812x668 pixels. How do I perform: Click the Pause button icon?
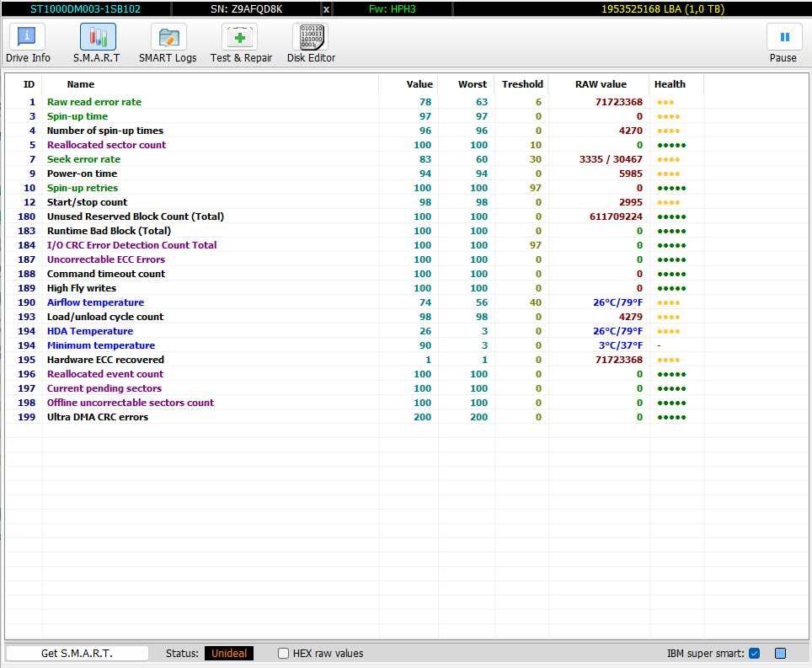(784, 37)
